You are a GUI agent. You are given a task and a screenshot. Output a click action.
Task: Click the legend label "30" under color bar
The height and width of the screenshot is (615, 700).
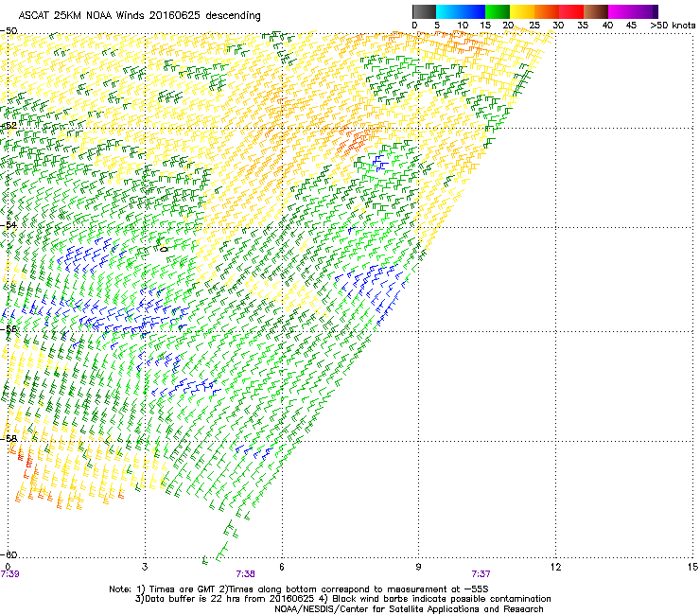[558, 26]
